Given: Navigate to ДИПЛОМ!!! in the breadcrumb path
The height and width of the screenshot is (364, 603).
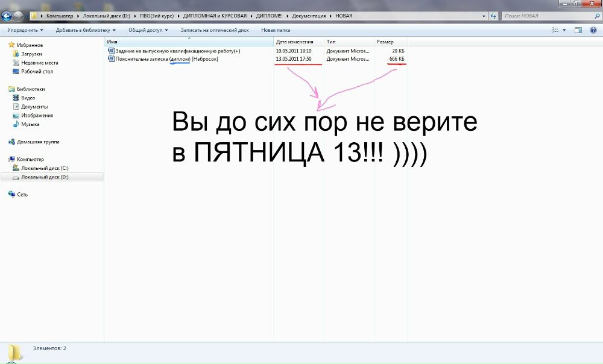Looking at the screenshot, I should pos(270,16).
